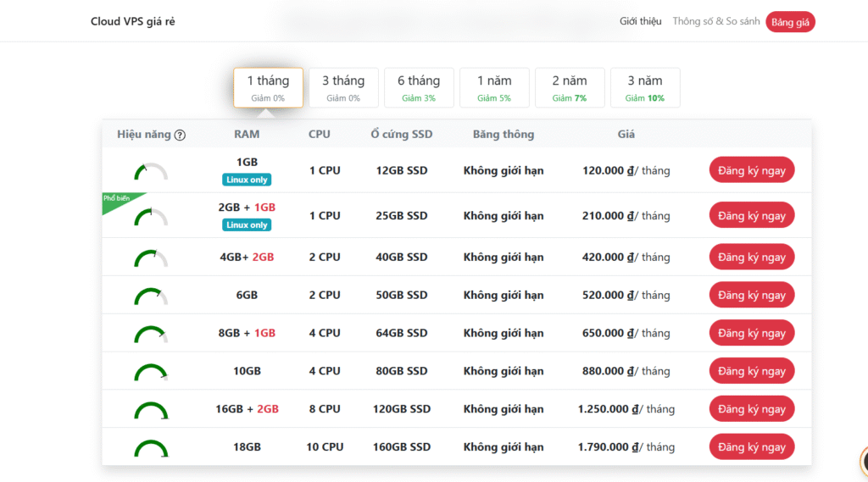Click the chat widget at bottom right edge
The width and height of the screenshot is (868, 482).
coord(863,462)
